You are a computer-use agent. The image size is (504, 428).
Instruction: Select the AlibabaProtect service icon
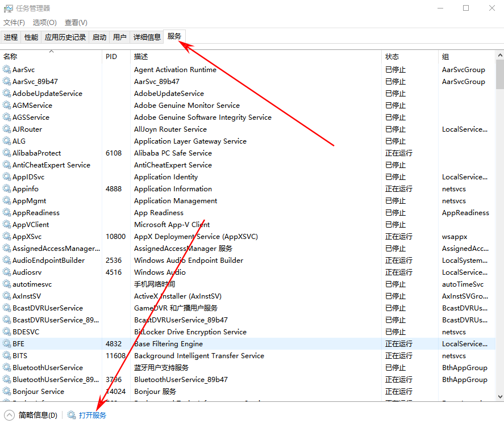point(7,153)
